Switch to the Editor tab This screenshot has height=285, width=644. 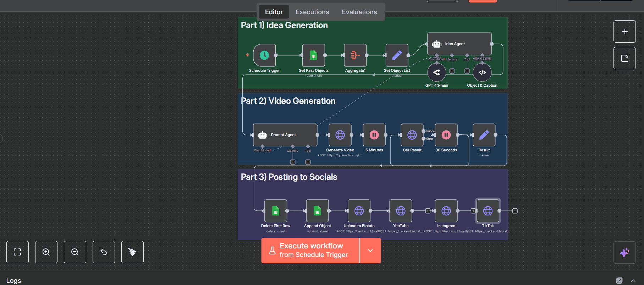click(274, 12)
